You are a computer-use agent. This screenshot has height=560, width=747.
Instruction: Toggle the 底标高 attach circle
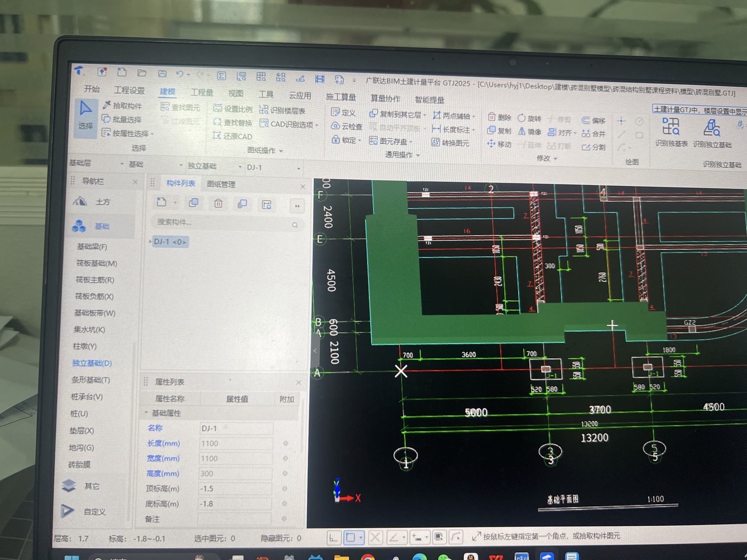tap(284, 504)
